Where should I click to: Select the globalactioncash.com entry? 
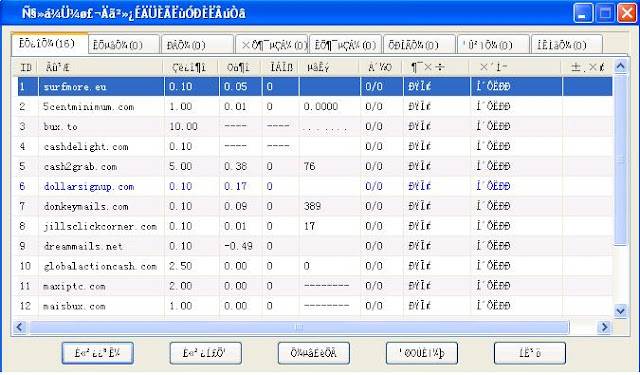[x=100, y=266]
